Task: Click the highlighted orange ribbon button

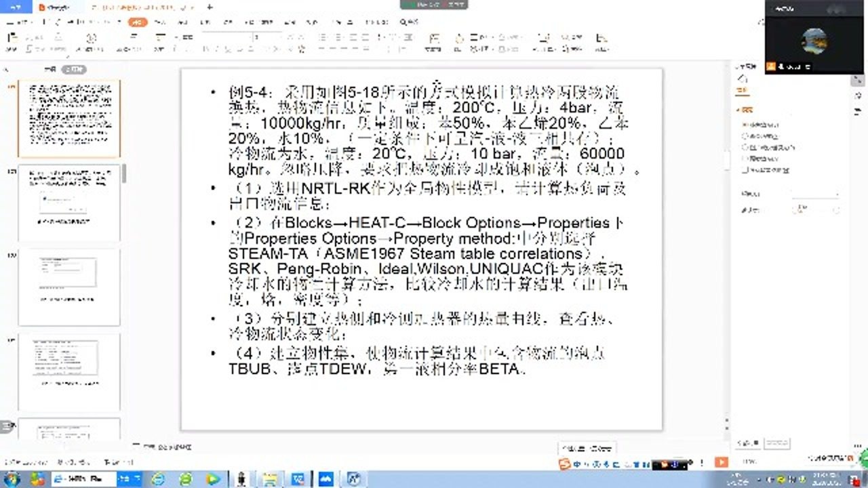Action: click(x=138, y=22)
